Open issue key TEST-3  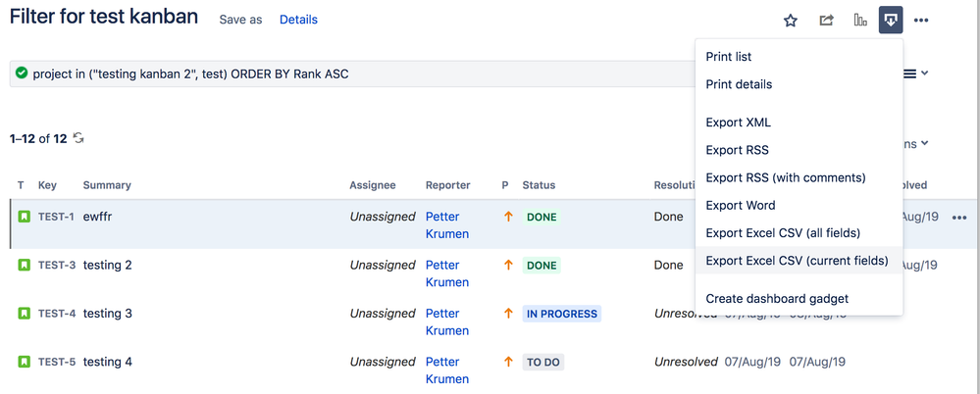[x=57, y=265]
